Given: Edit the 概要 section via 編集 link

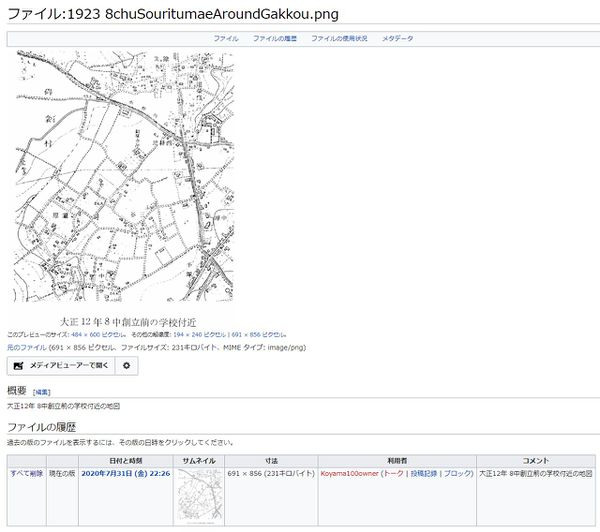Looking at the screenshot, I should [x=42, y=393].
